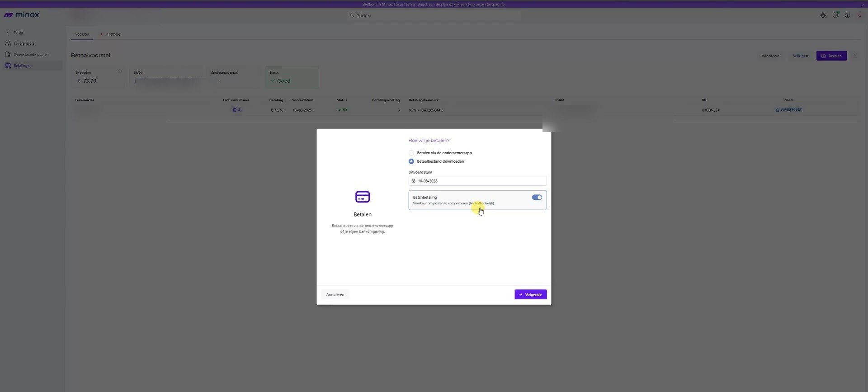Select 'Betaalbestand downloaden' radio option
Viewport: 868px width, 392px height.
coord(411,161)
